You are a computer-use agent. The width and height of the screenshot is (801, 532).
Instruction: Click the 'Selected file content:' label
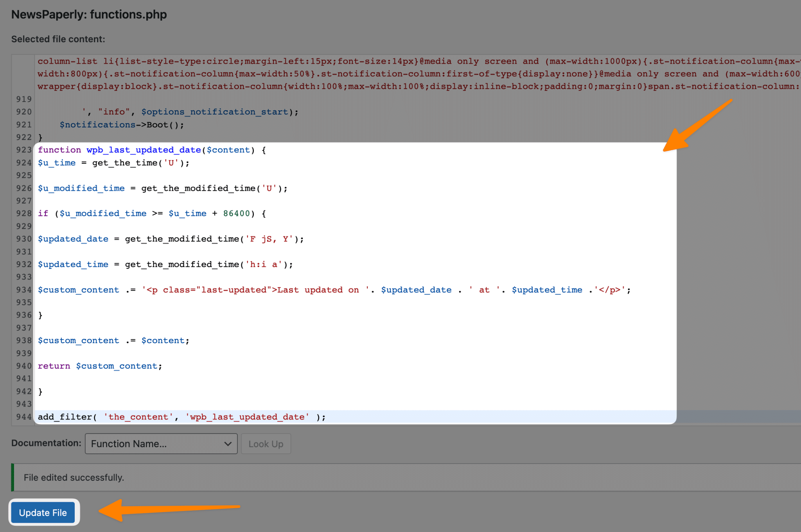[x=58, y=39]
